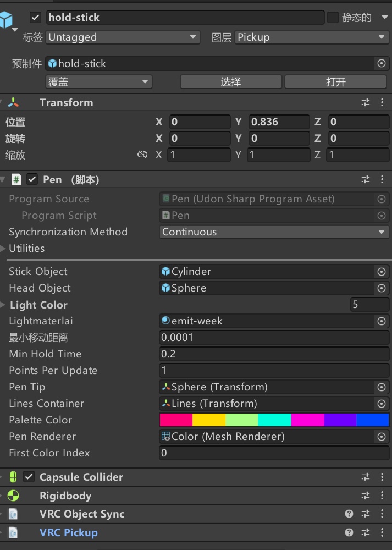392x550 pixels.
Task: Click the scale constrain-proportions link icon
Action: pos(142,155)
